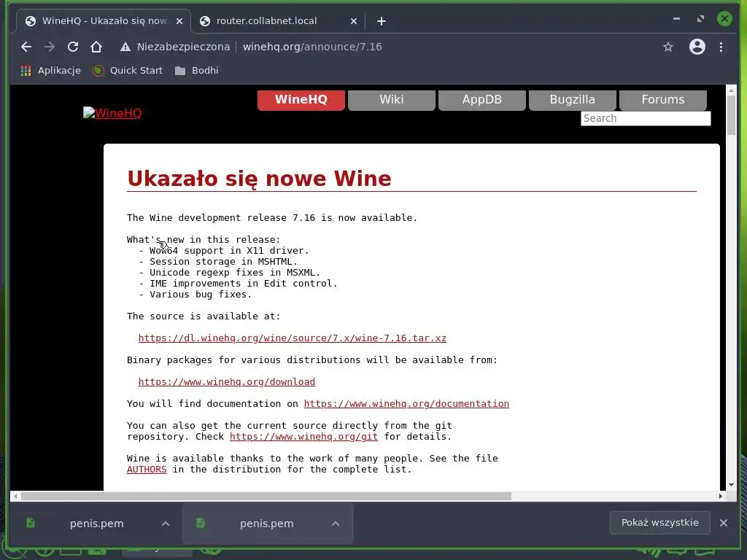The width and height of the screenshot is (747, 560).
Task: Click the vertical scrollbar thumb
Action: (x=731, y=114)
